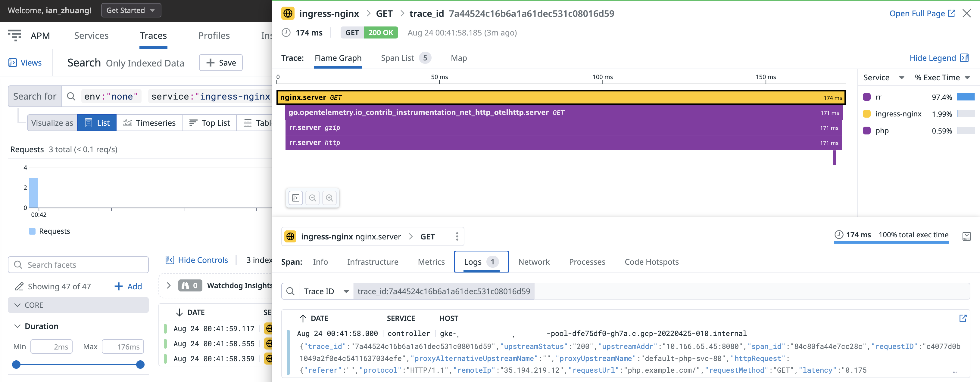Expand the Get Started dropdown

click(x=131, y=10)
